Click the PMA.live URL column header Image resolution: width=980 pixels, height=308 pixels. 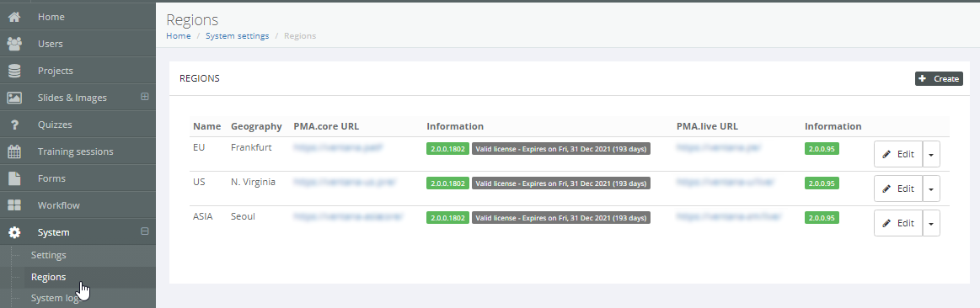pyautogui.click(x=707, y=126)
